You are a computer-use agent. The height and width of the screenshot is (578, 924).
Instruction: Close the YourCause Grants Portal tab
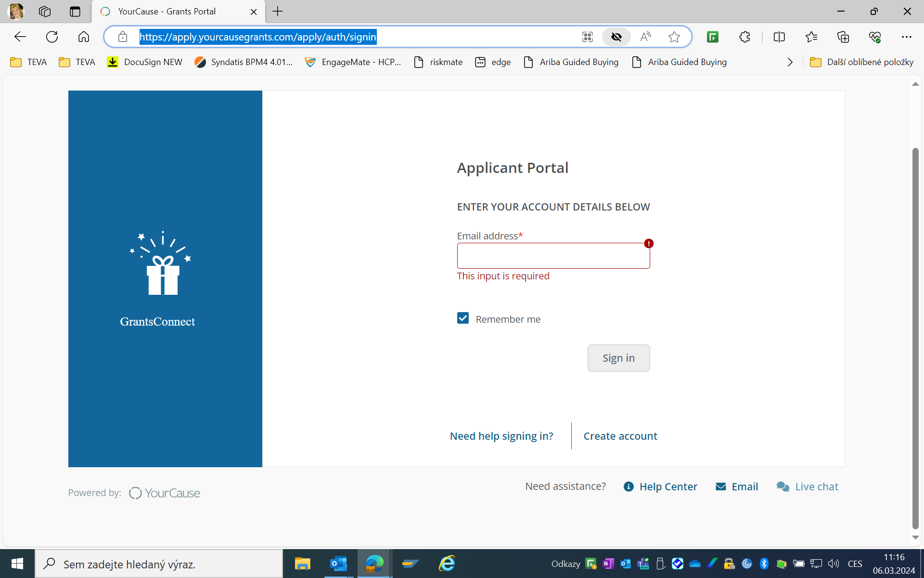click(254, 12)
